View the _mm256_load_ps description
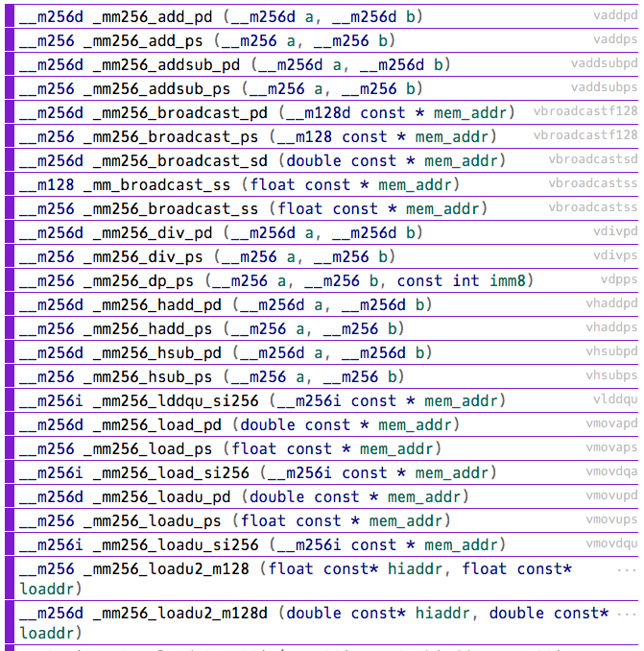Screen dimensions: 644x651 pyautogui.click(x=322, y=448)
